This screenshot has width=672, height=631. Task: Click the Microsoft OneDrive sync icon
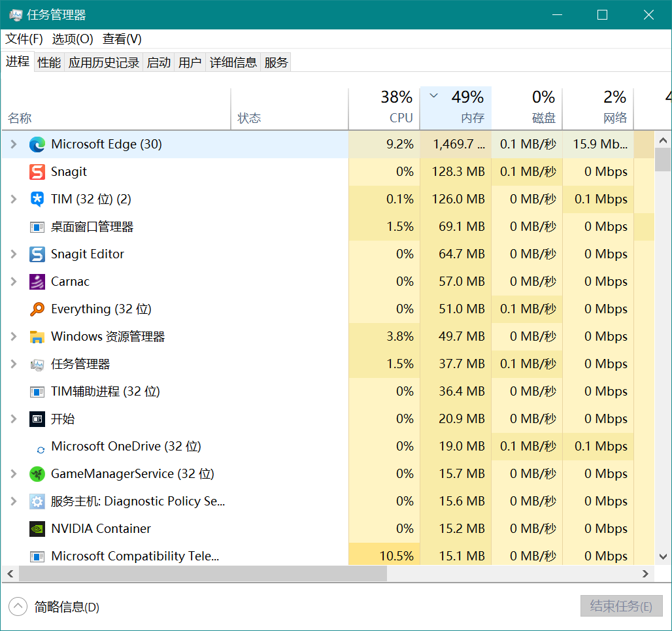pyautogui.click(x=41, y=450)
